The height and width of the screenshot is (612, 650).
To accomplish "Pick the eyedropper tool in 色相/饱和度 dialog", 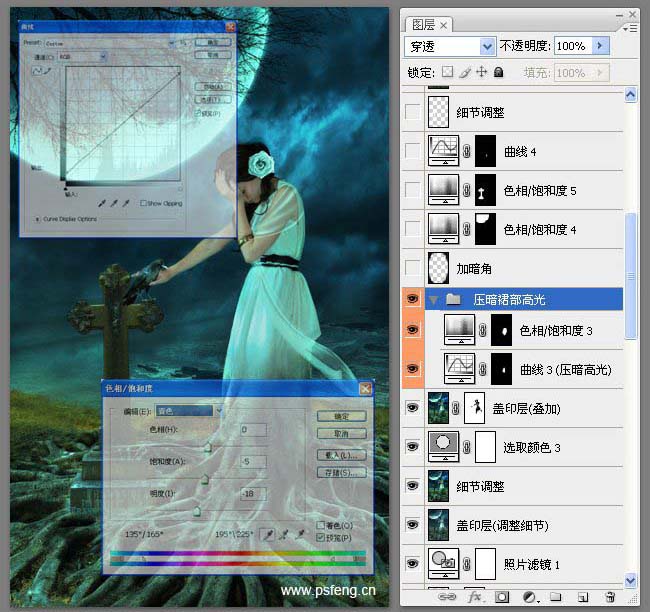I will (x=268, y=535).
